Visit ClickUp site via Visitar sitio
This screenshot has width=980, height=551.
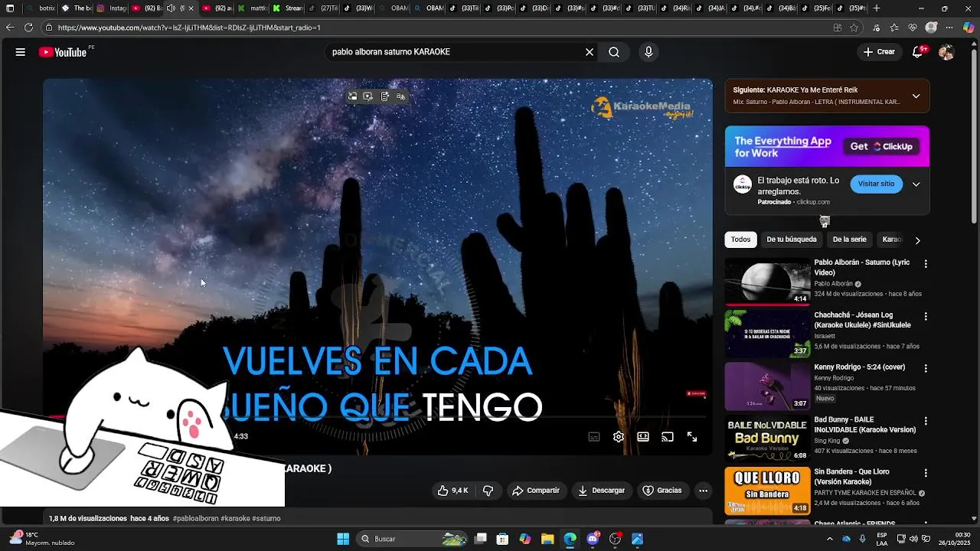click(876, 184)
